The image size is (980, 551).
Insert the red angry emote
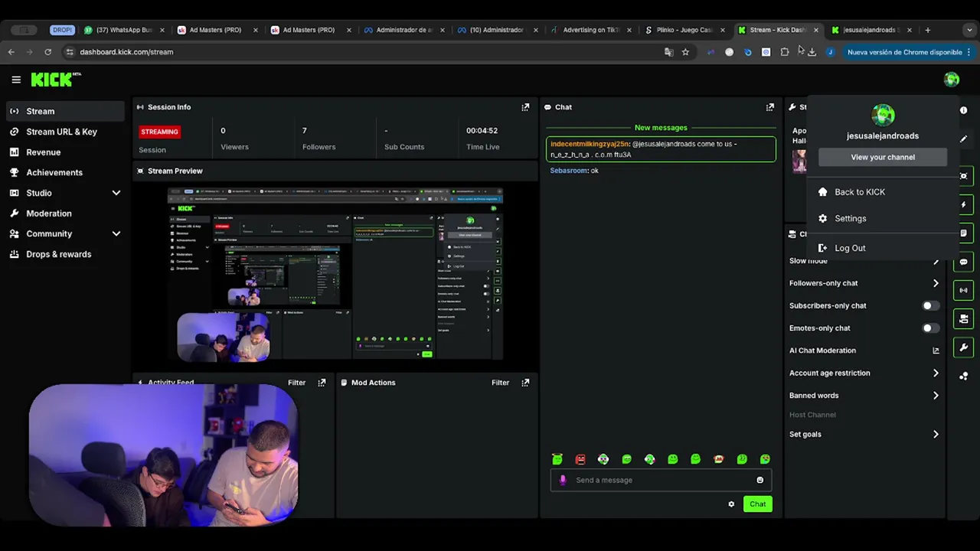(x=580, y=459)
